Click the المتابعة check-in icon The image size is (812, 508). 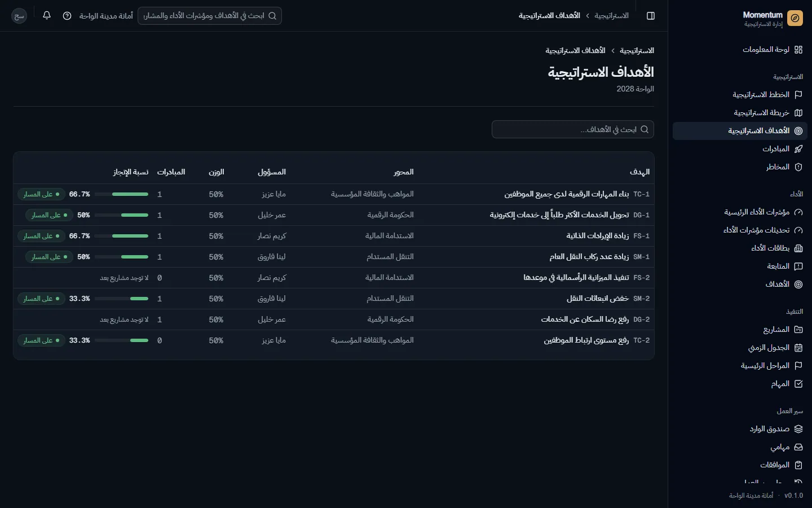pos(798,266)
